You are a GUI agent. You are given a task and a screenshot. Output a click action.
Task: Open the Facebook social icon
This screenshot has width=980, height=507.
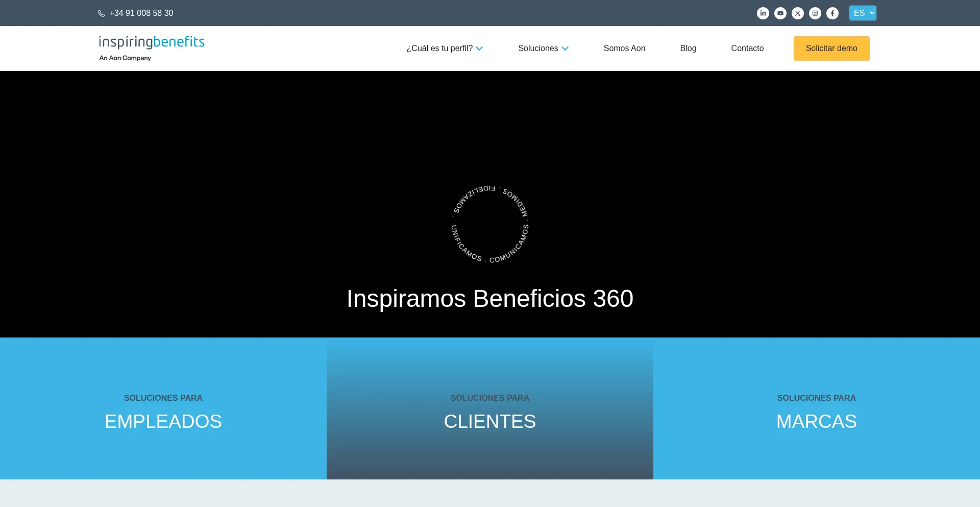[x=832, y=13]
